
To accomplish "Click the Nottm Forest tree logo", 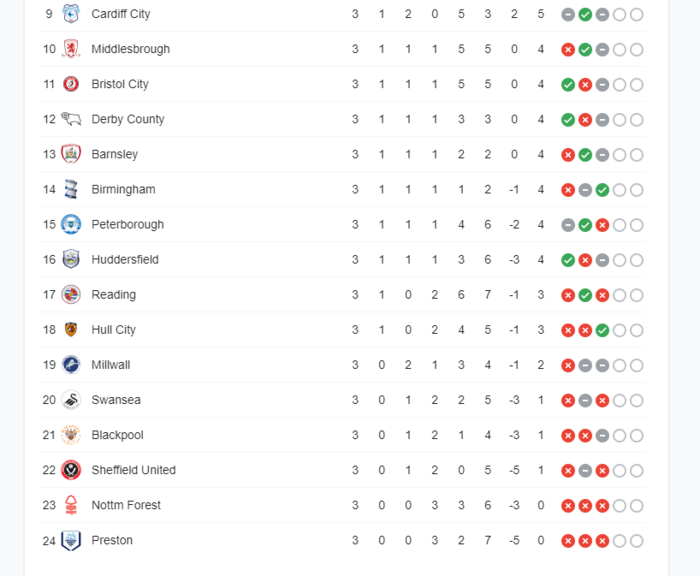I will pos(71,505).
